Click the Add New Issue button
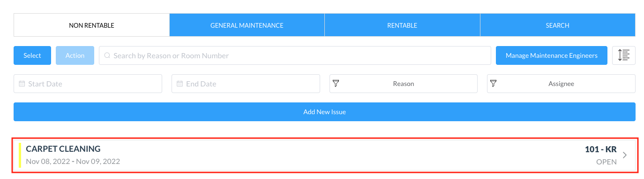 [x=324, y=112]
